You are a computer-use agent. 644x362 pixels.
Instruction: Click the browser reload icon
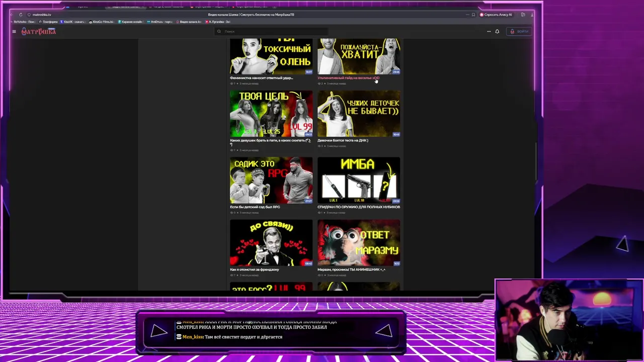tap(21, 15)
